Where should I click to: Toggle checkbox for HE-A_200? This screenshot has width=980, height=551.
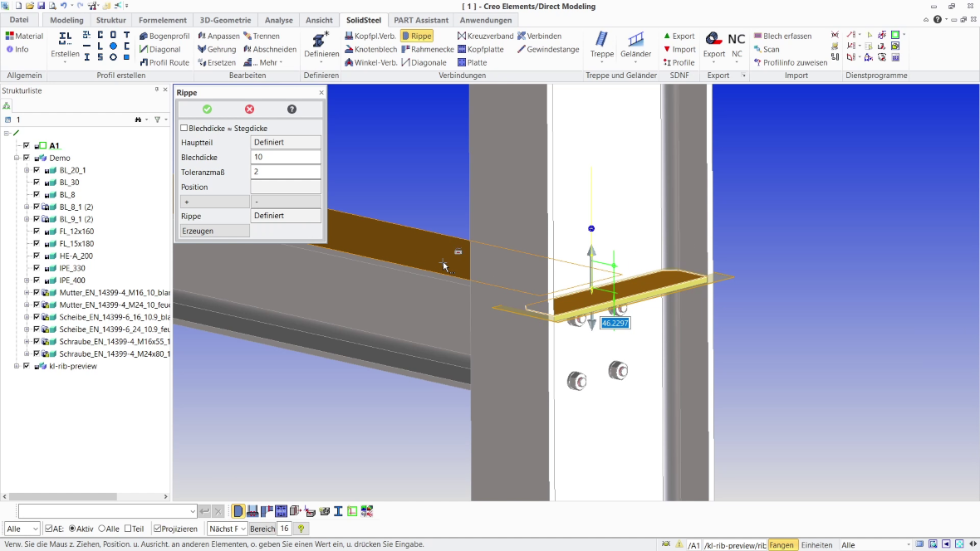(37, 256)
